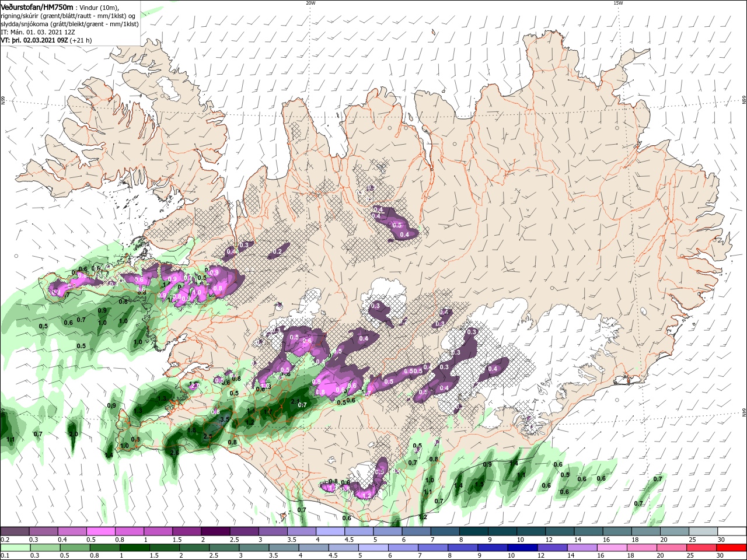Select white top-row swatch after 30

click(732, 531)
